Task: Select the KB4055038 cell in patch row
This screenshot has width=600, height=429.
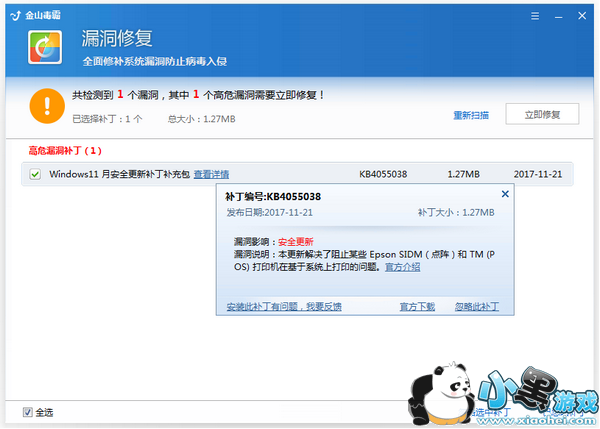Action: (383, 175)
